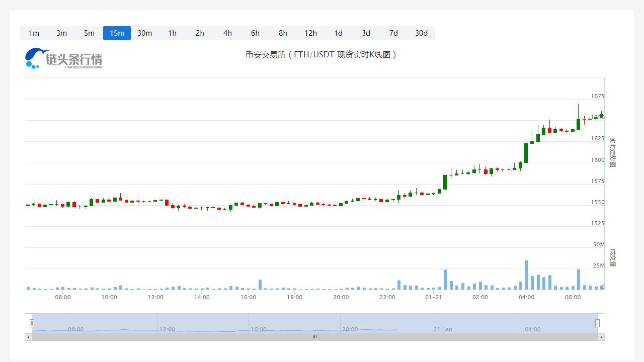Image resolution: width=644 pixels, height=362 pixels.
Task: Click the 25M volume axis label
Action: pos(599,265)
